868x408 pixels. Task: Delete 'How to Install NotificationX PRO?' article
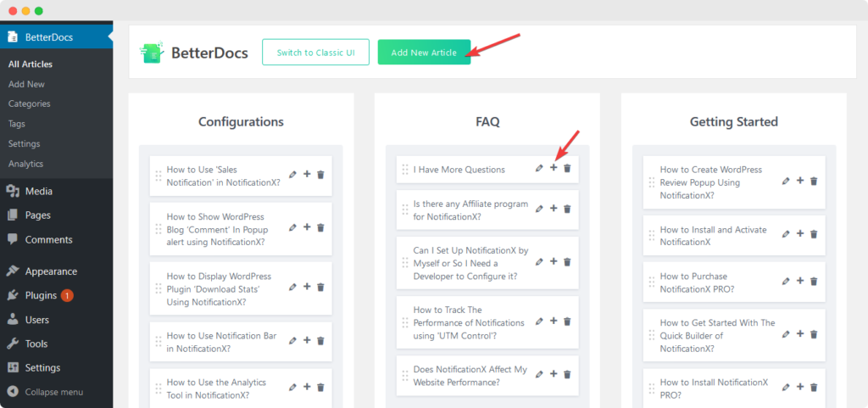813,387
